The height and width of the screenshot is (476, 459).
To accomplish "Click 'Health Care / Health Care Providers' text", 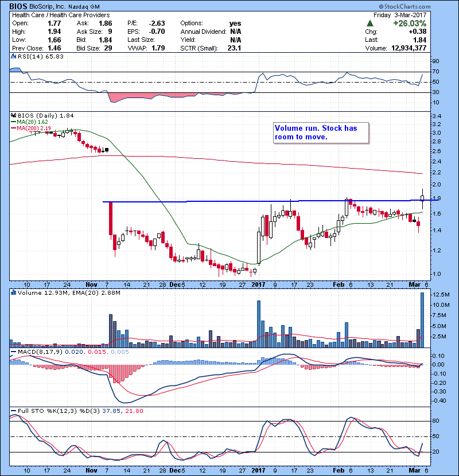I will click(x=61, y=15).
